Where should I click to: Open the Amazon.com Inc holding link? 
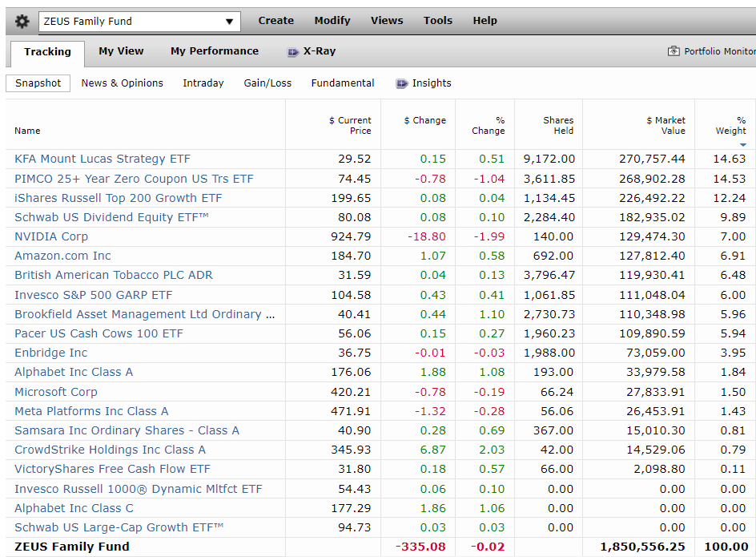(62, 256)
